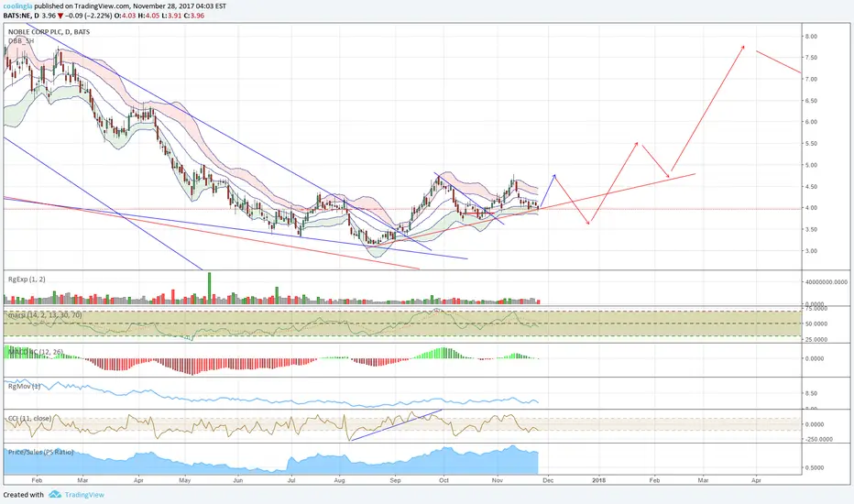Click the 7.00 price axis label

[x=811, y=79]
